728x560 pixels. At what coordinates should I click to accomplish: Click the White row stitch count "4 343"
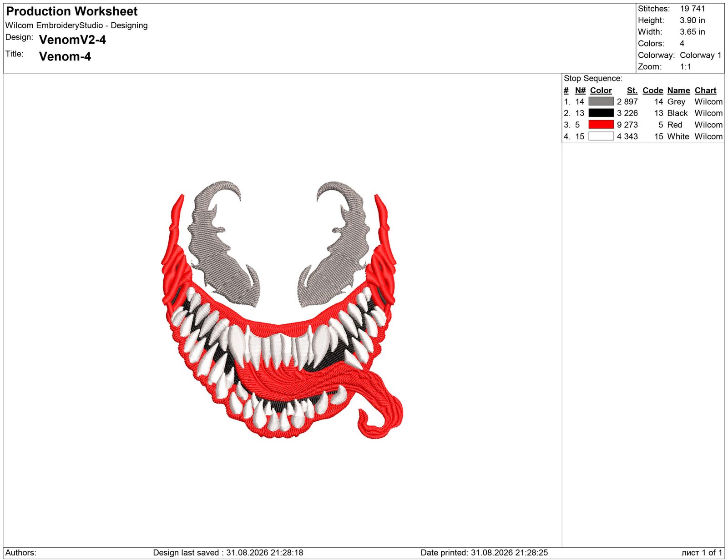pyautogui.click(x=627, y=136)
